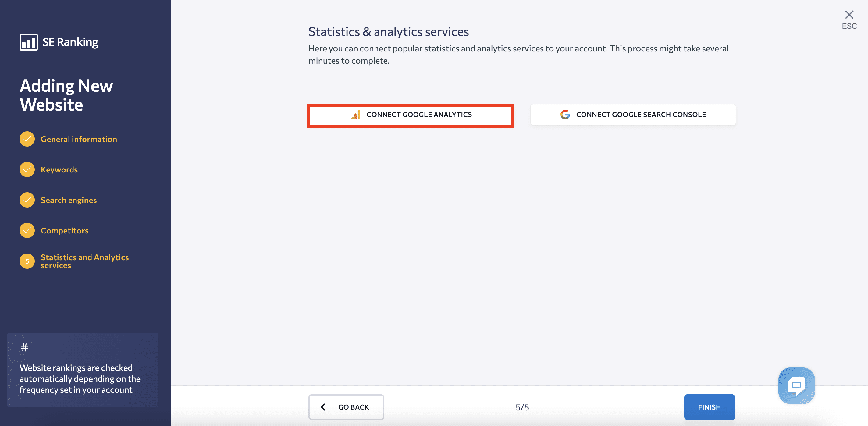Finish adding the new website
868x426 pixels.
(x=709, y=407)
